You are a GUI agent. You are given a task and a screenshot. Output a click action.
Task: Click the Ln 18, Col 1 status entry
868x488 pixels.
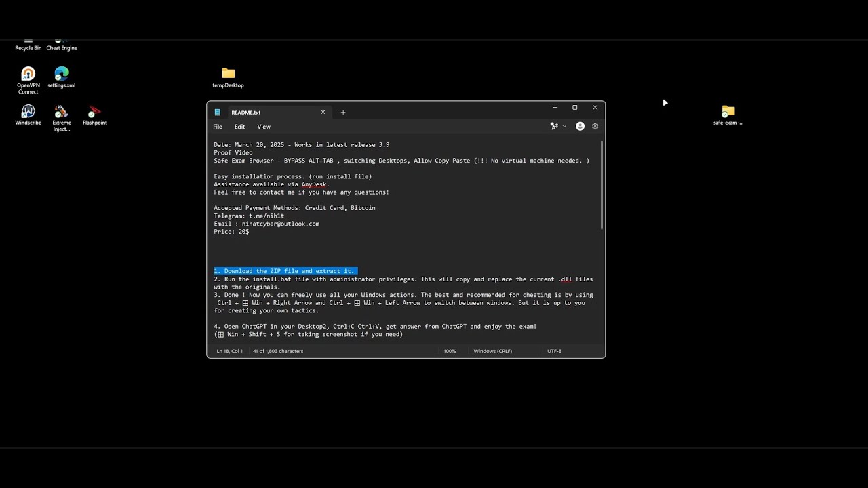230,351
